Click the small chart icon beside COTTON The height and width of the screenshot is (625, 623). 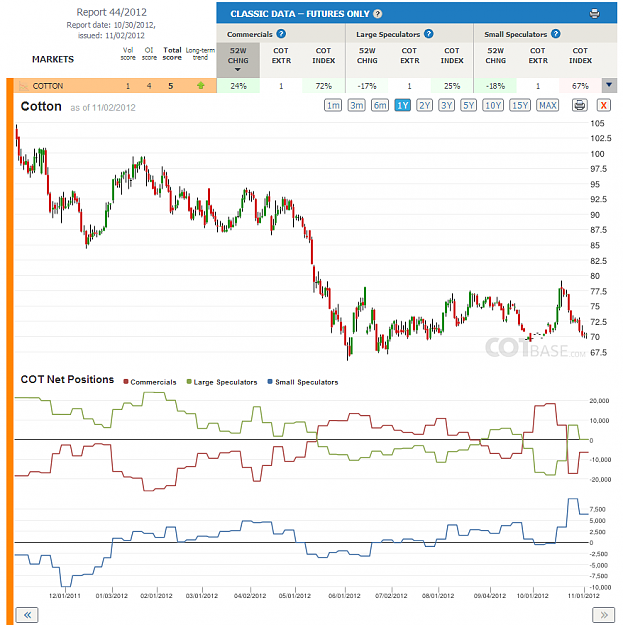pyautogui.click(x=24, y=86)
